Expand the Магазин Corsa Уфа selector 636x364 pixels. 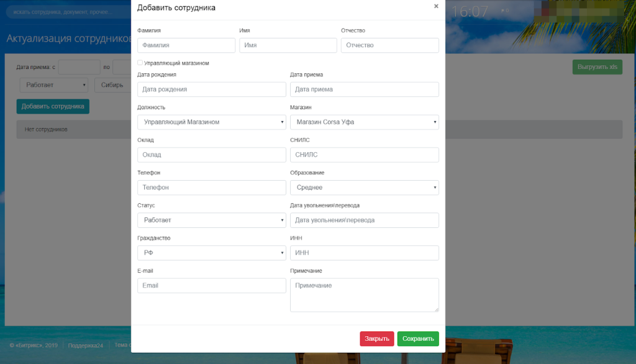click(364, 122)
